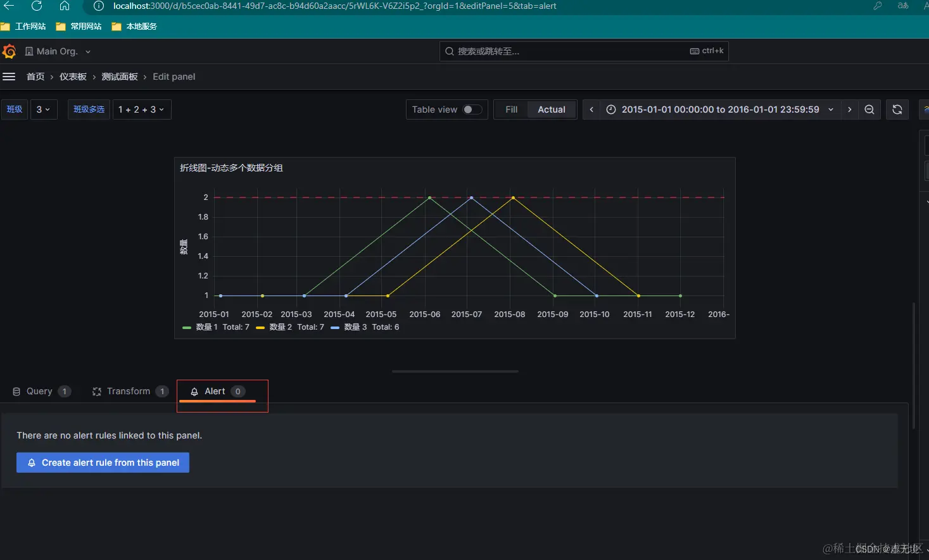
Task: Shift time range forward with right arrow
Action: point(849,109)
